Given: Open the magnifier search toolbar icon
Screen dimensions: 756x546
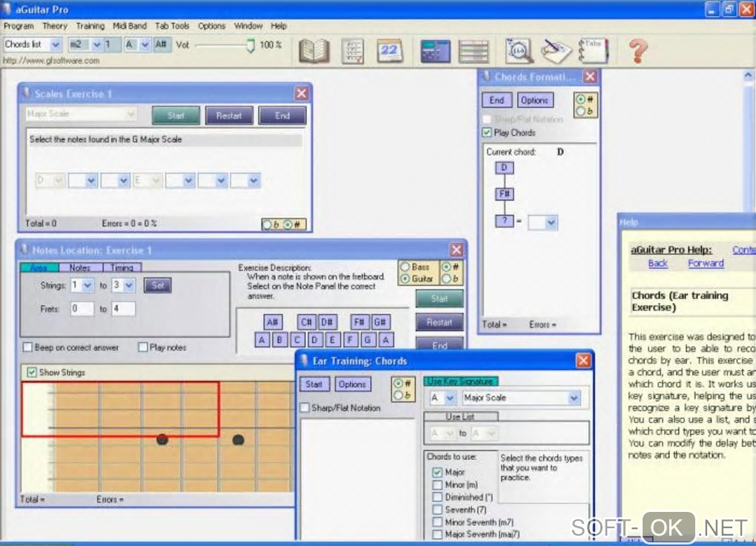Looking at the screenshot, I should coord(519,50).
